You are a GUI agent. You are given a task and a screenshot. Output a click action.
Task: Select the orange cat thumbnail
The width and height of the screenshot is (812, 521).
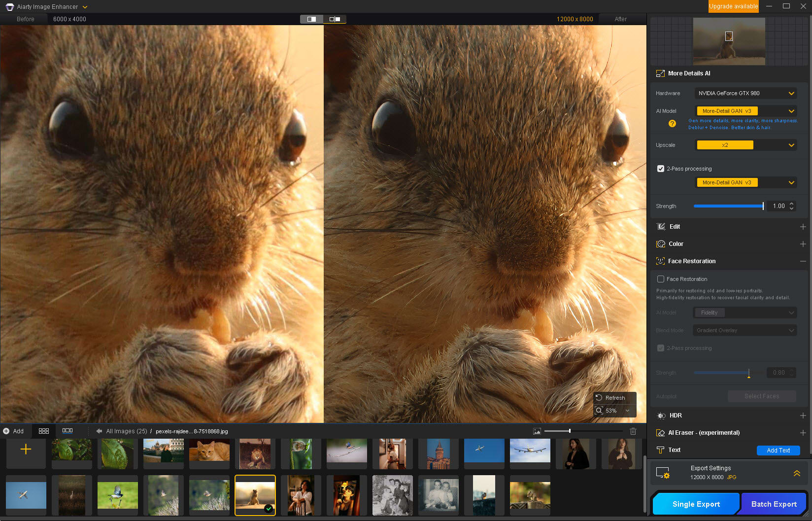[x=209, y=453]
